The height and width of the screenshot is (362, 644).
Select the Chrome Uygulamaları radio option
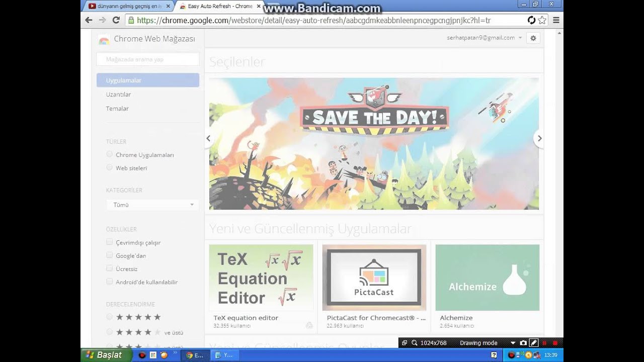[x=109, y=154]
